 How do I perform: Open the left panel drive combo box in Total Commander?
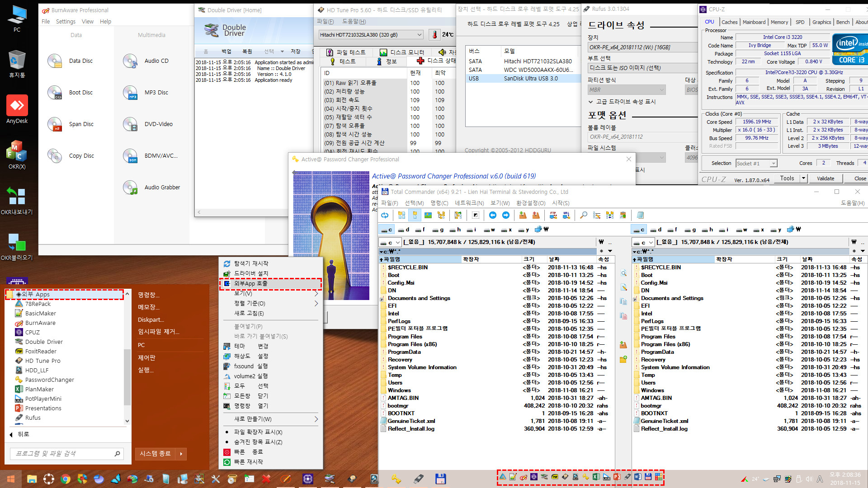point(390,242)
